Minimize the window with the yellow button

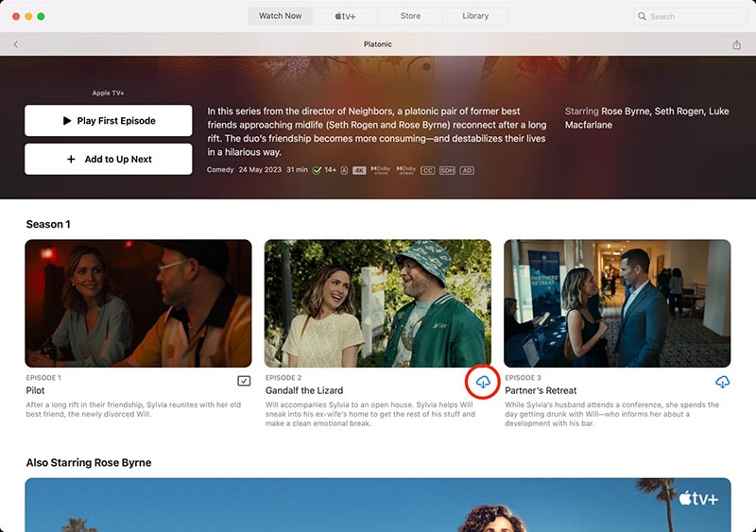(x=28, y=16)
